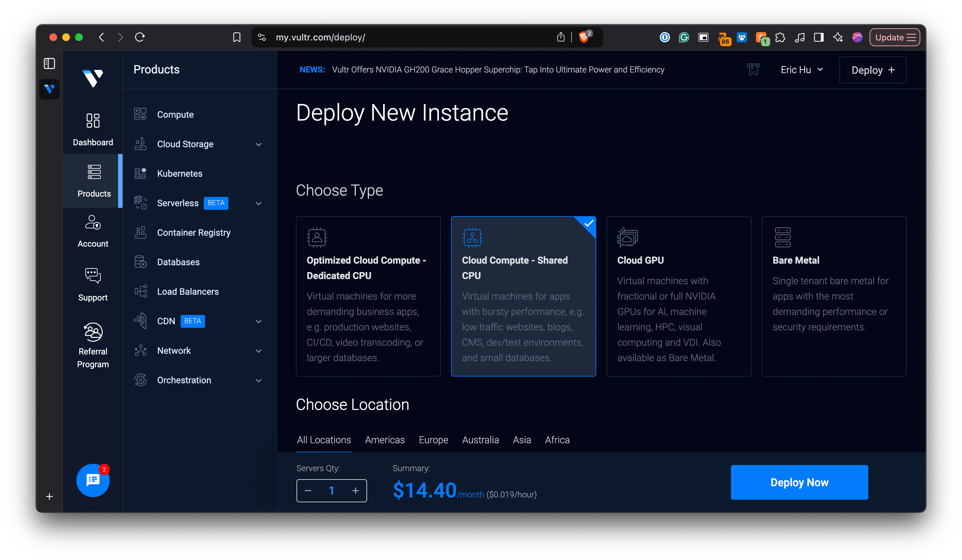Select the Bare Metal type card
The width and height of the screenshot is (962, 560).
point(834,296)
